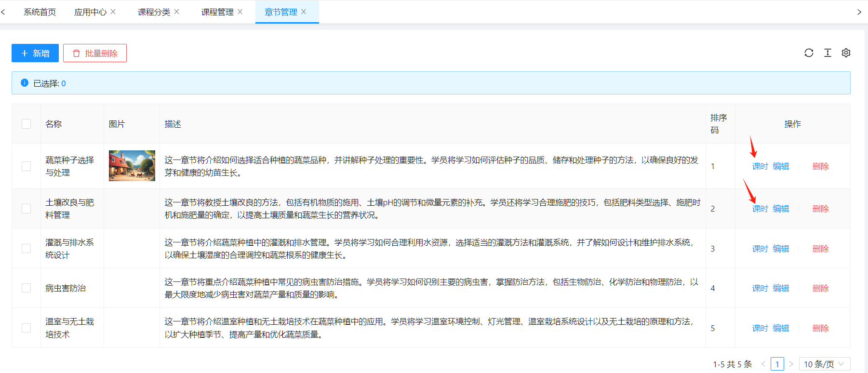Open the table density (row height) icon
The width and height of the screenshot is (868, 373).
click(828, 53)
